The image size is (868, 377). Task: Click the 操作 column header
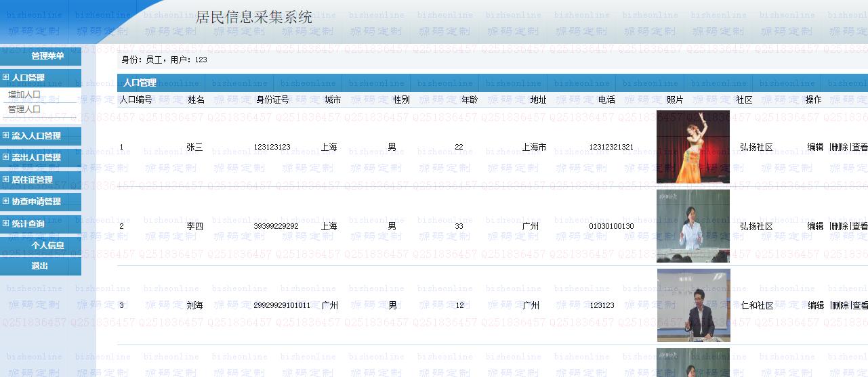[813, 99]
